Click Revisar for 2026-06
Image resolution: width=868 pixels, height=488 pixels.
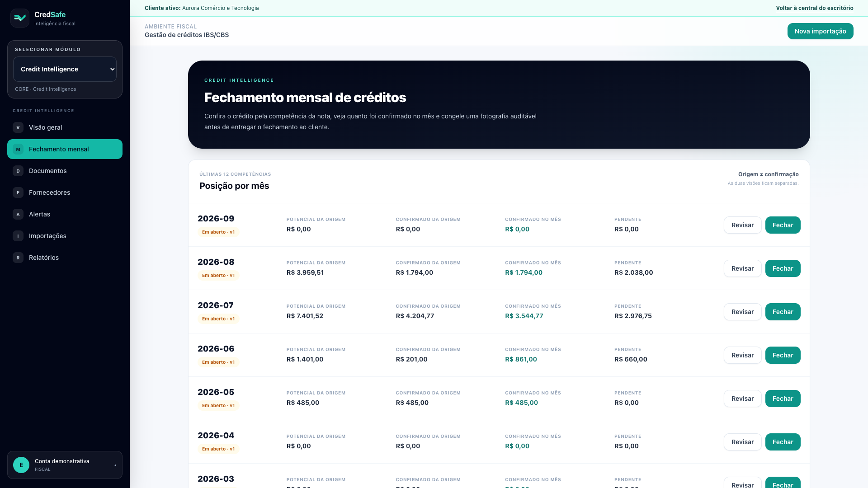coord(742,355)
